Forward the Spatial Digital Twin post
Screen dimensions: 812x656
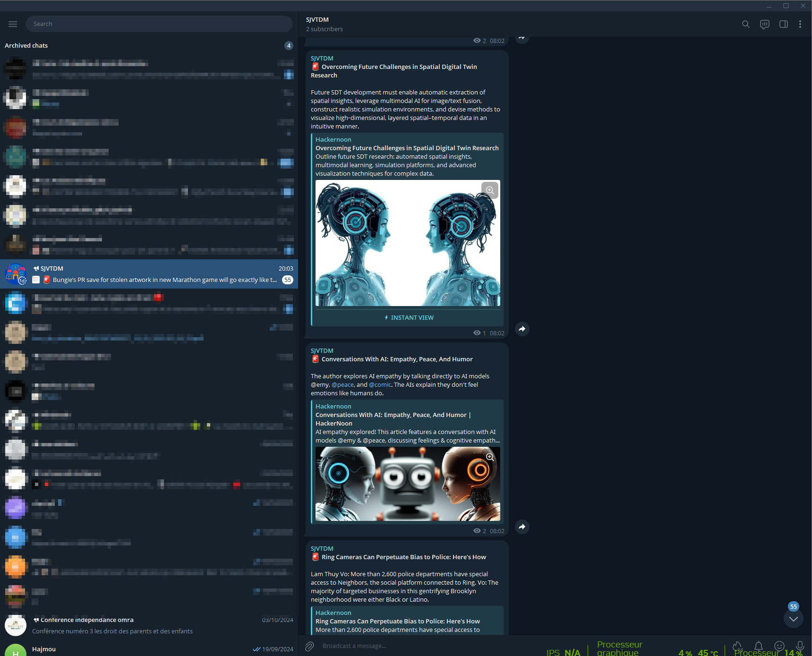pos(522,329)
